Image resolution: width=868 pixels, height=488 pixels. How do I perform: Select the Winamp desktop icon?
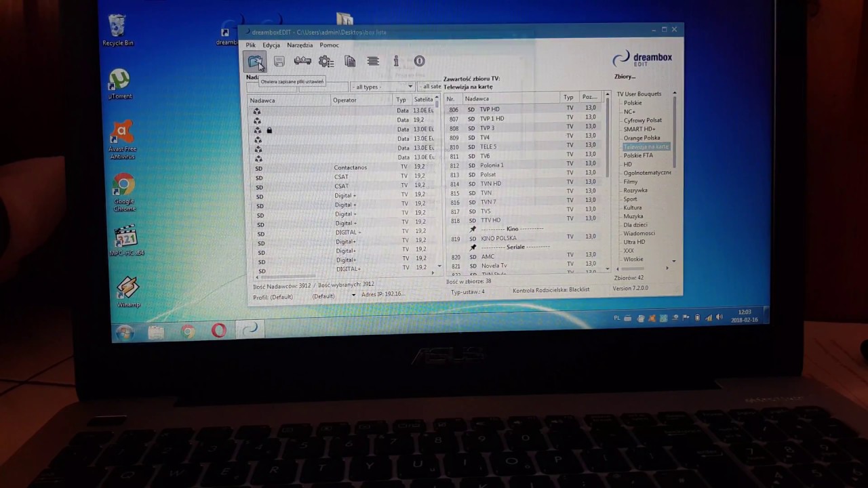tap(128, 292)
